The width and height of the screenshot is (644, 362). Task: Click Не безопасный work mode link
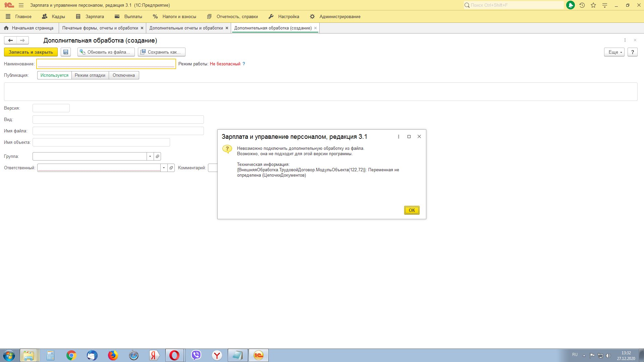pos(225,64)
